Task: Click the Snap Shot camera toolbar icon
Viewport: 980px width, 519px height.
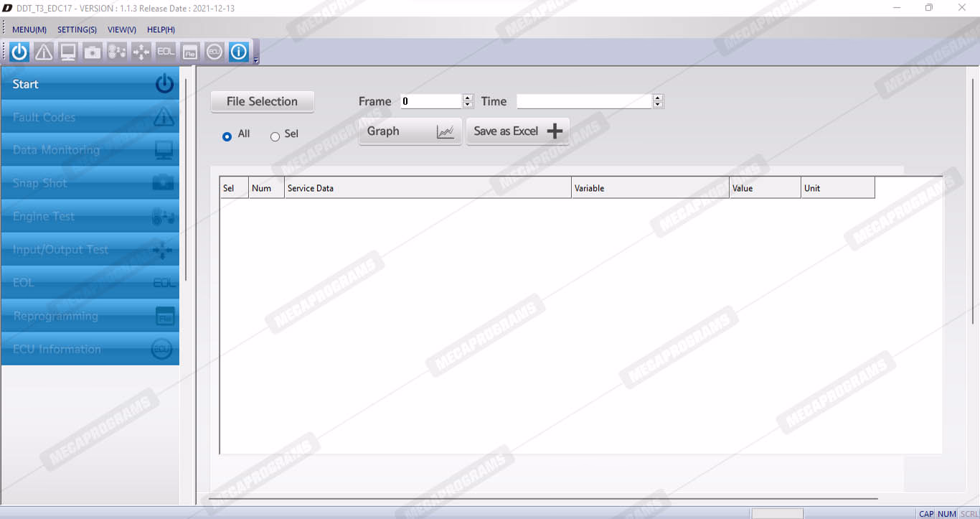Action: click(93, 52)
